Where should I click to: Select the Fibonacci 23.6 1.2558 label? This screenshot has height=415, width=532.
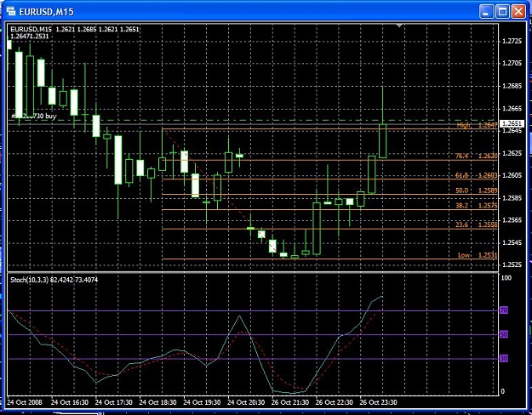point(476,225)
